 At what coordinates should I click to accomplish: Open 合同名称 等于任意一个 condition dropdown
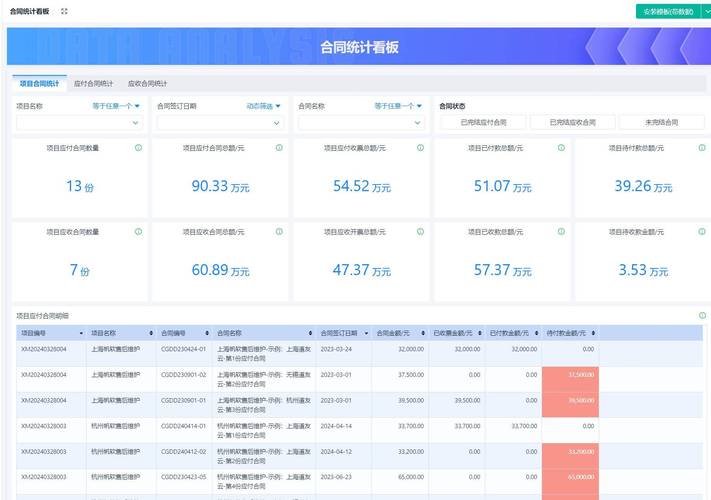pyautogui.click(x=398, y=106)
